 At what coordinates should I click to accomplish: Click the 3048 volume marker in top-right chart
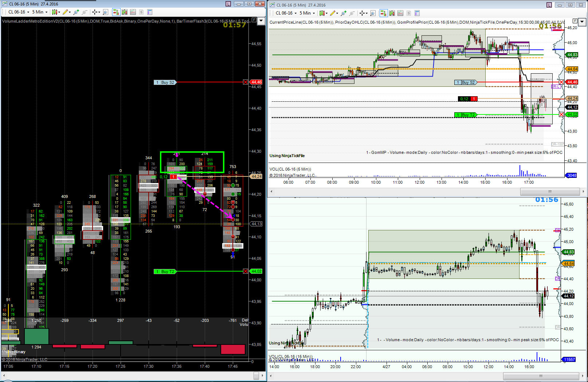(x=571, y=175)
